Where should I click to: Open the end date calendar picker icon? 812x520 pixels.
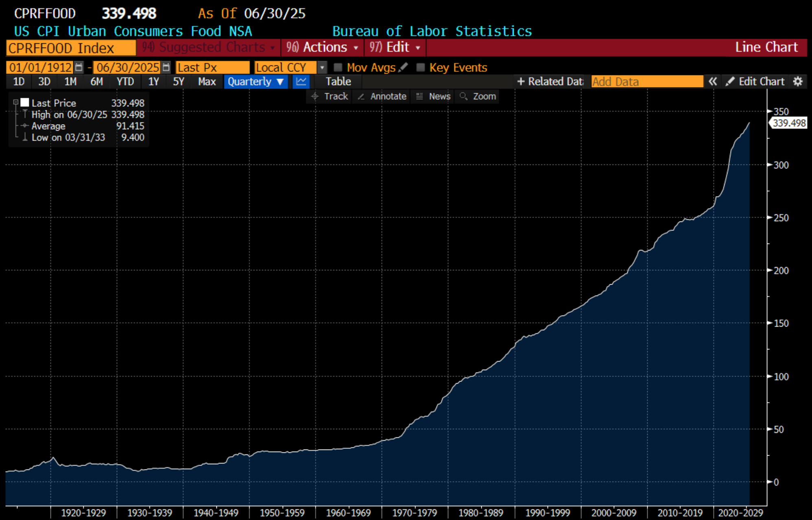click(x=166, y=67)
